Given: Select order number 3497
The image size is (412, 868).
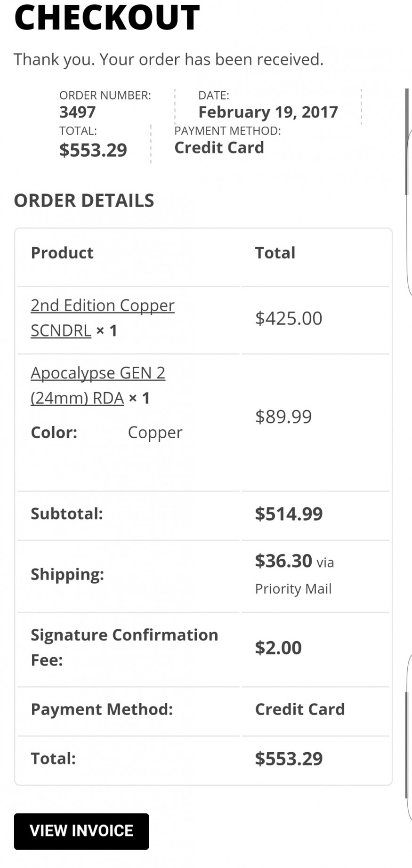Looking at the screenshot, I should tap(77, 112).
